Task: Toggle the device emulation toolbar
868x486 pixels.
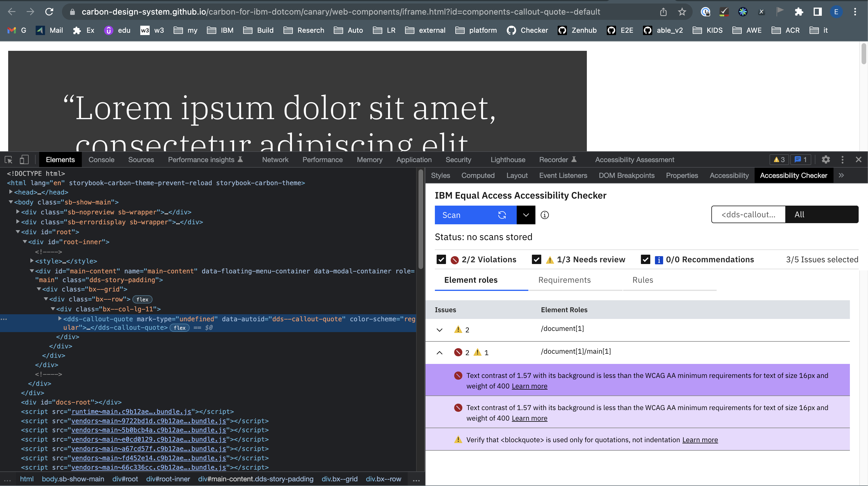Action: (24, 160)
